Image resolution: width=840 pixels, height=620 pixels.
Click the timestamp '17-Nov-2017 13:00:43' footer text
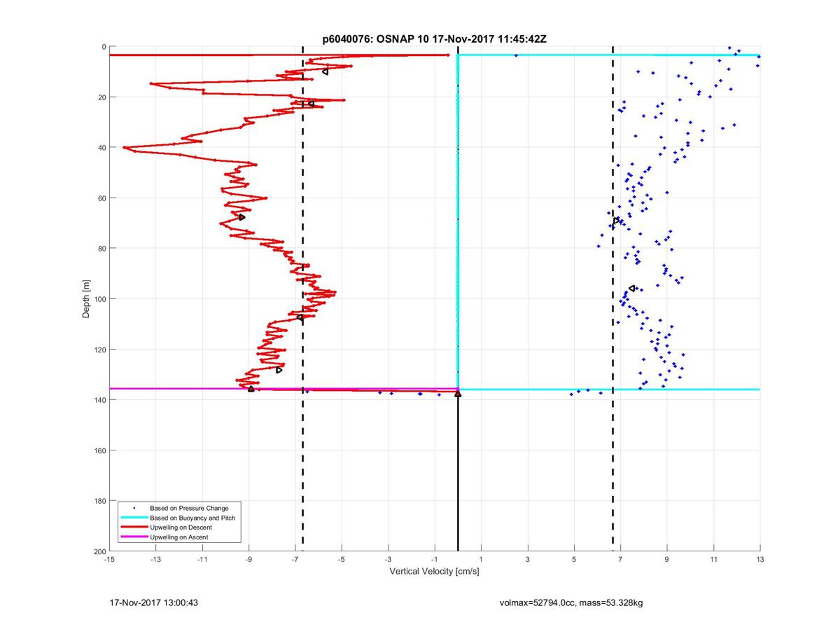click(155, 602)
